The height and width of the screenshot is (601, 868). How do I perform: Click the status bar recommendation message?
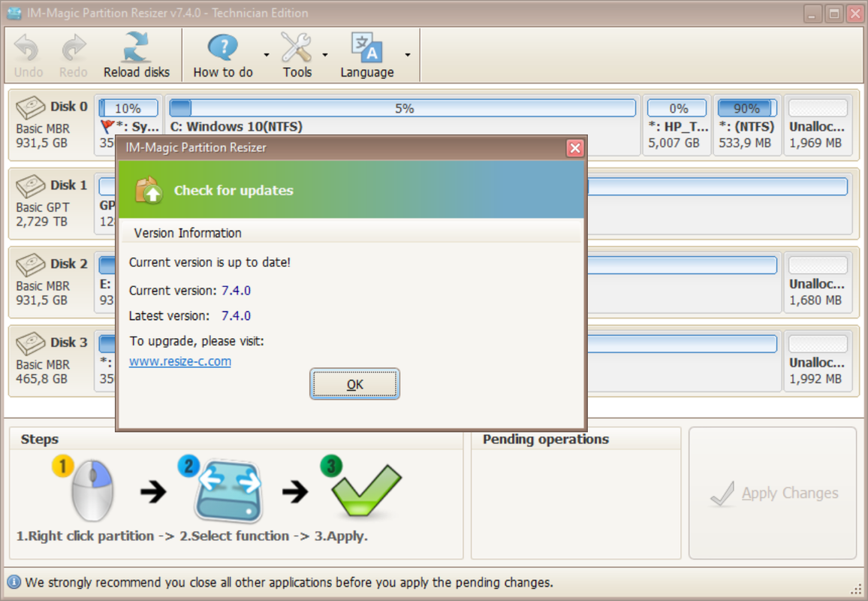coord(289,582)
